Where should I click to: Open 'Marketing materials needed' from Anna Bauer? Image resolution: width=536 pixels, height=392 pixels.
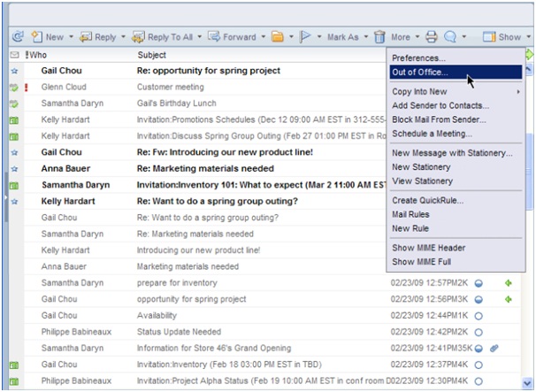pos(188,266)
